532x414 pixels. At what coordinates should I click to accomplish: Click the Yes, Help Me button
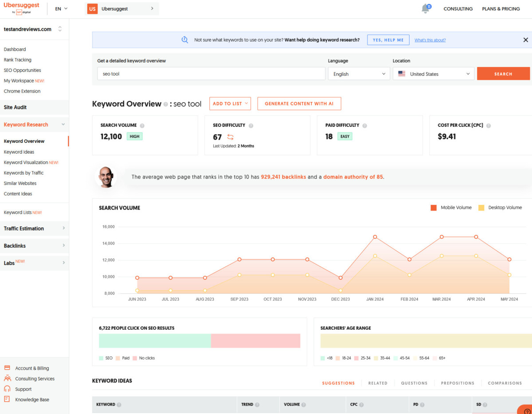pos(388,40)
